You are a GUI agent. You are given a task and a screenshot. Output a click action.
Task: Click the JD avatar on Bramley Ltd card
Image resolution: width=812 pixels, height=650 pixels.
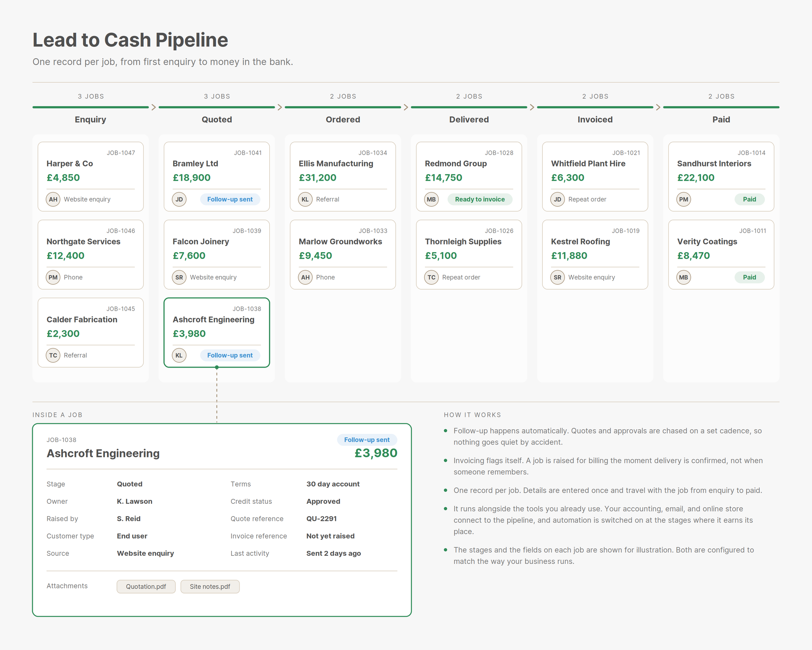tap(179, 199)
